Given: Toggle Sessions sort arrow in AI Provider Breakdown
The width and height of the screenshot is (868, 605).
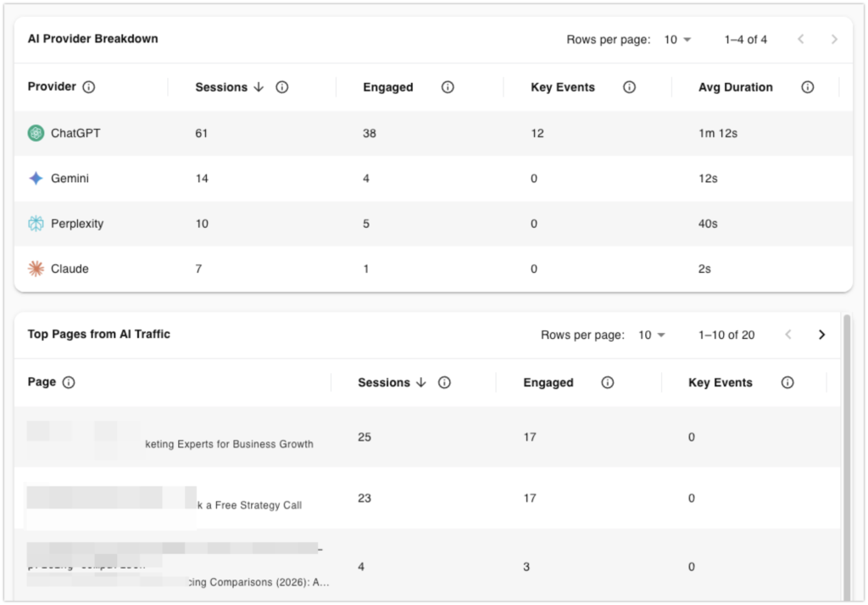Looking at the screenshot, I should coord(259,87).
